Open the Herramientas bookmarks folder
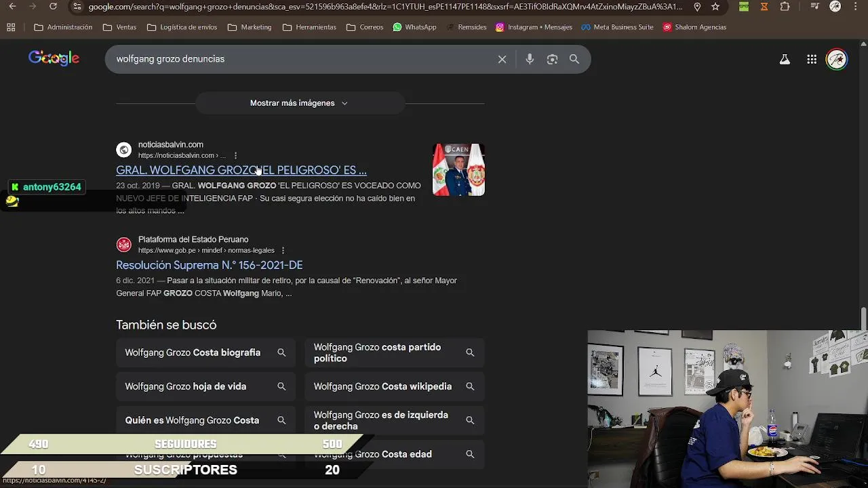Screen dimensions: 868x488 click(309, 27)
